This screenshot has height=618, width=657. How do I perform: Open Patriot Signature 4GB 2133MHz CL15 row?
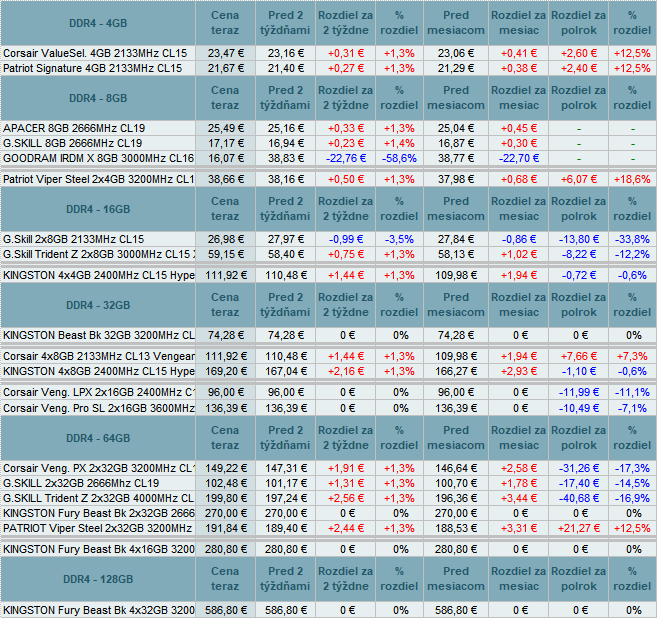(x=93, y=67)
